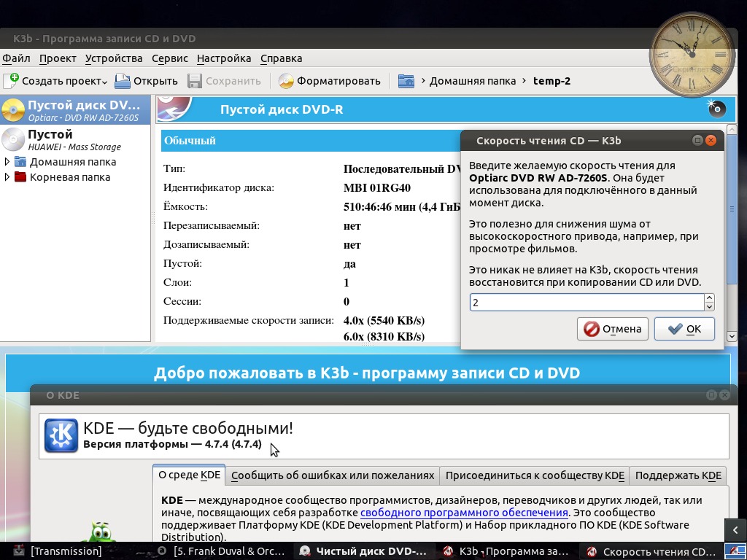Screen dimensions: 747x560
Task: Open the Справка menu
Action: [281, 58]
